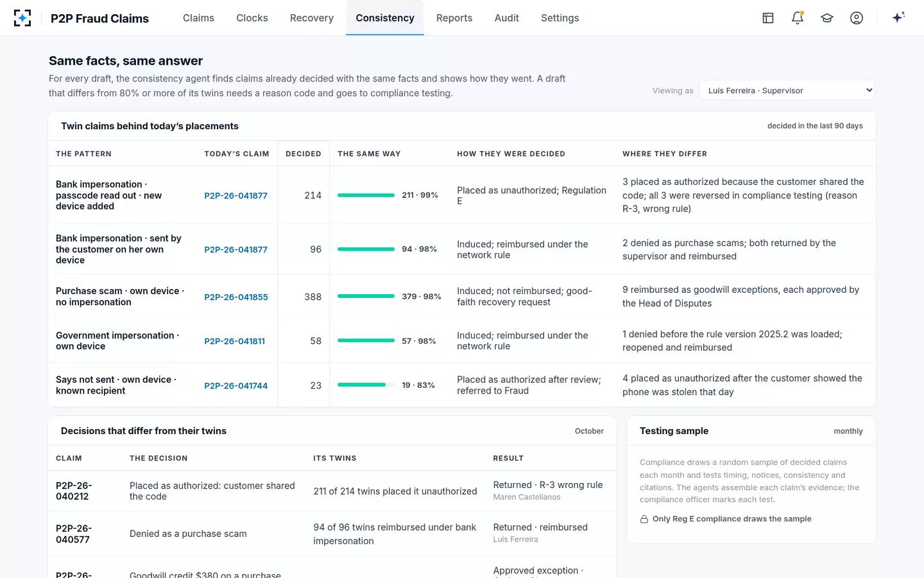
Task: Go to the Audit tab
Action: click(x=507, y=18)
